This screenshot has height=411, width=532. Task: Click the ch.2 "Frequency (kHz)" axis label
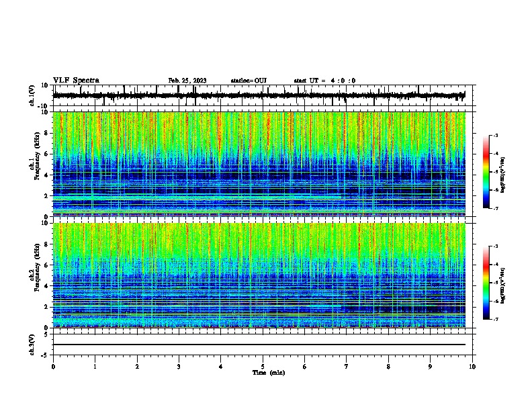(x=37, y=267)
